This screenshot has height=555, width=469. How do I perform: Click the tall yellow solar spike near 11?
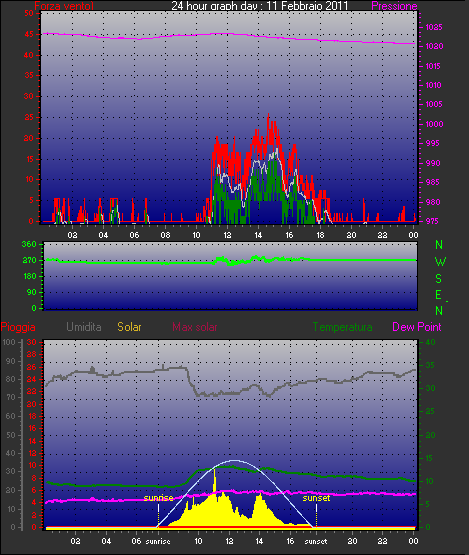point(215,480)
